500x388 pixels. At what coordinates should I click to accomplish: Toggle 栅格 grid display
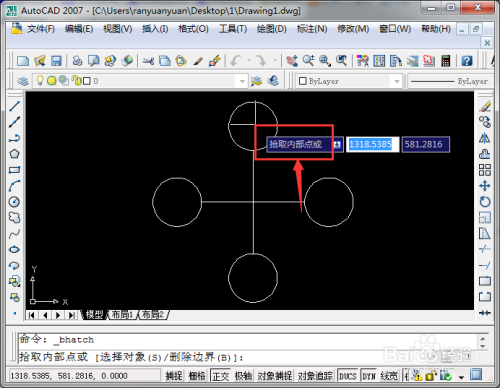coord(197,376)
